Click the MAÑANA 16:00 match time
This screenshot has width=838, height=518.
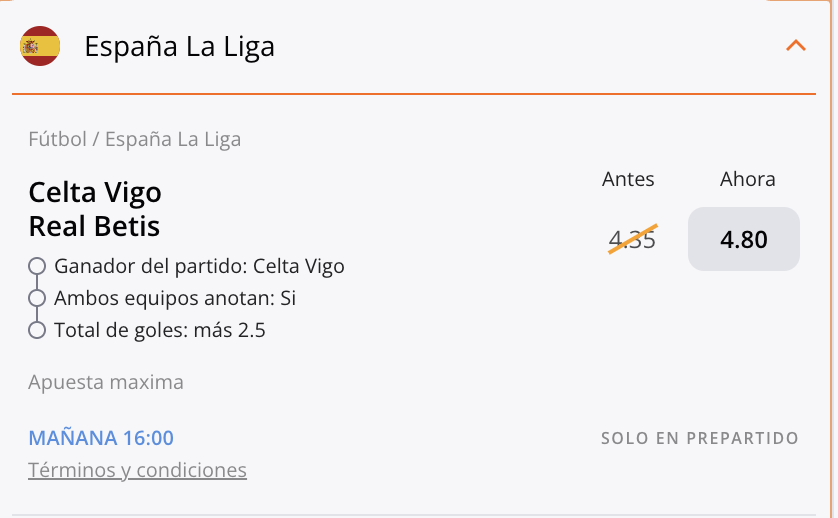click(x=101, y=438)
